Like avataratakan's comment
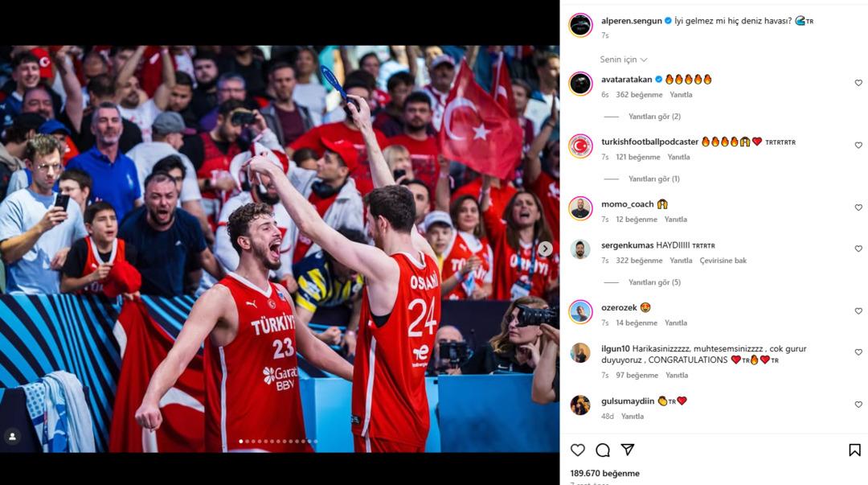 (x=858, y=83)
